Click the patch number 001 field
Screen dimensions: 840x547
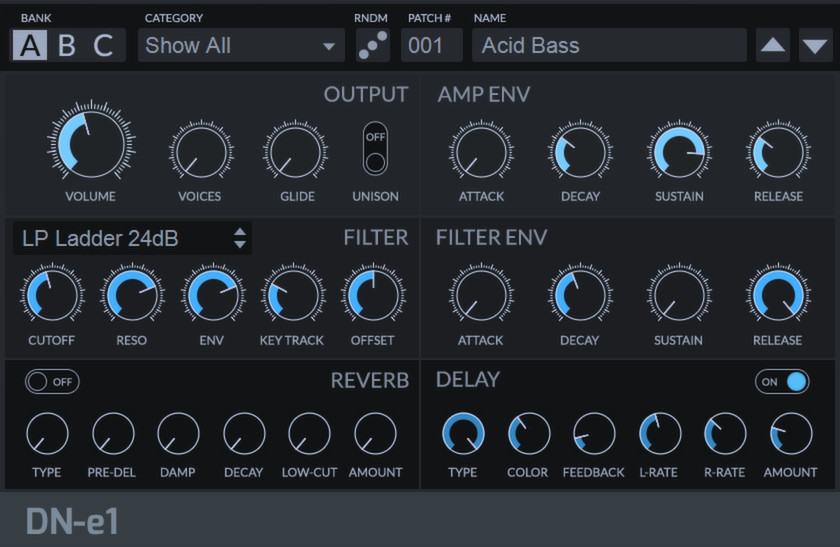tap(431, 45)
